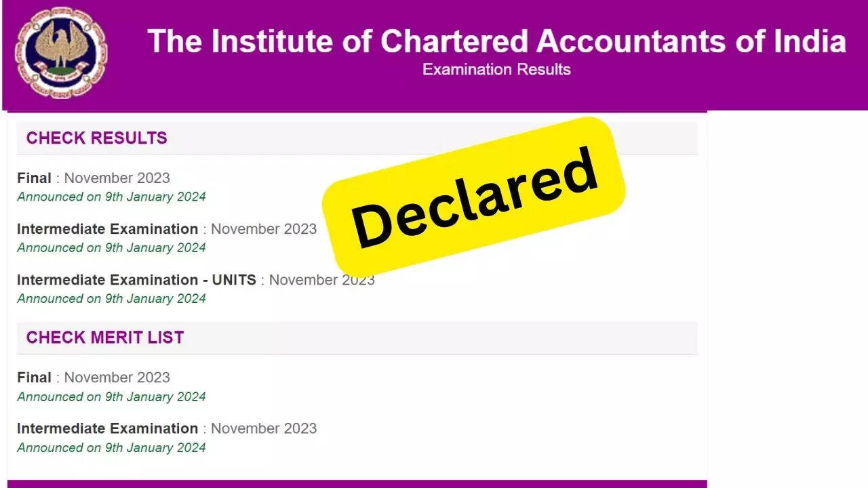Screen dimensions: 868x488
Task: Open the bold Final label under Check Results
Action: point(34,178)
